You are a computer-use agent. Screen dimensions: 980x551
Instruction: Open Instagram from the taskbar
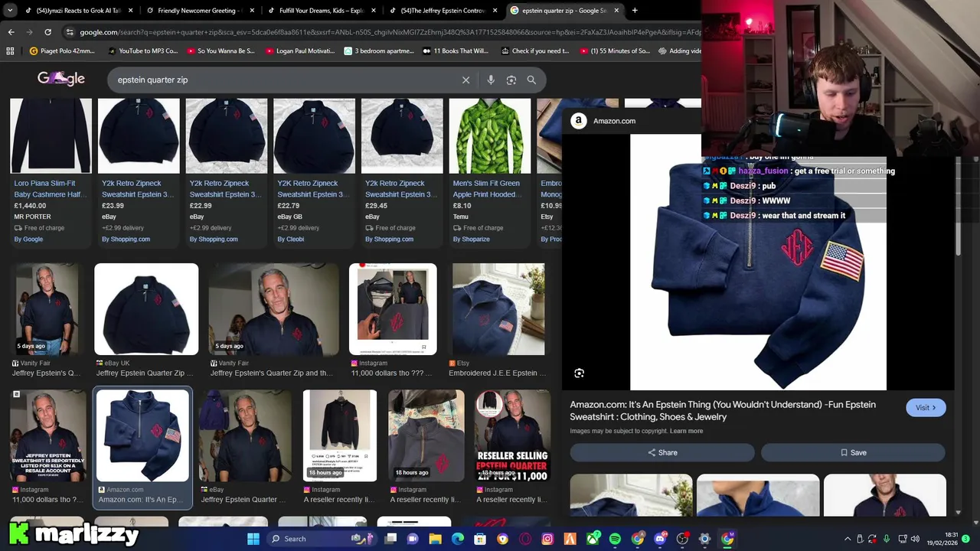(547, 539)
